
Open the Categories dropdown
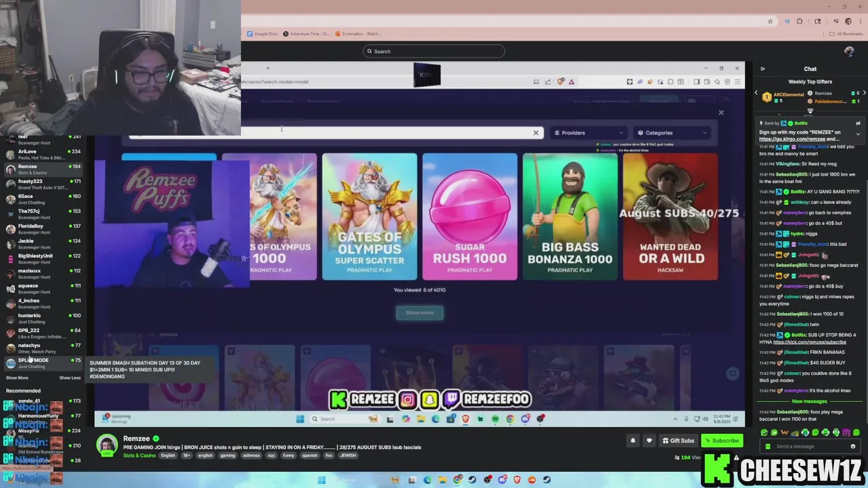pos(672,133)
